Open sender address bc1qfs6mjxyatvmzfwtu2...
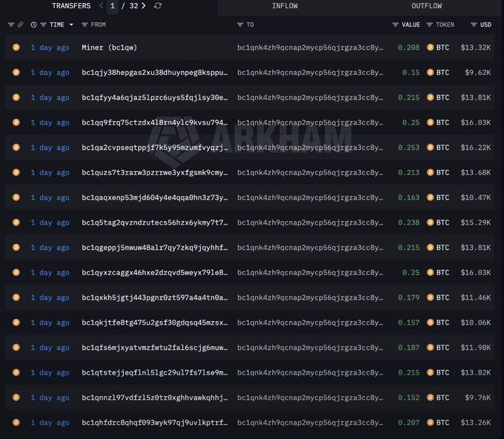Viewport: 504px width, 439px height. (155, 348)
